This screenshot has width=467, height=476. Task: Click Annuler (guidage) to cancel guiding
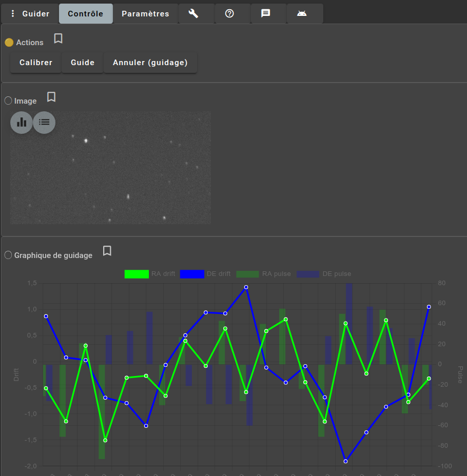click(150, 63)
